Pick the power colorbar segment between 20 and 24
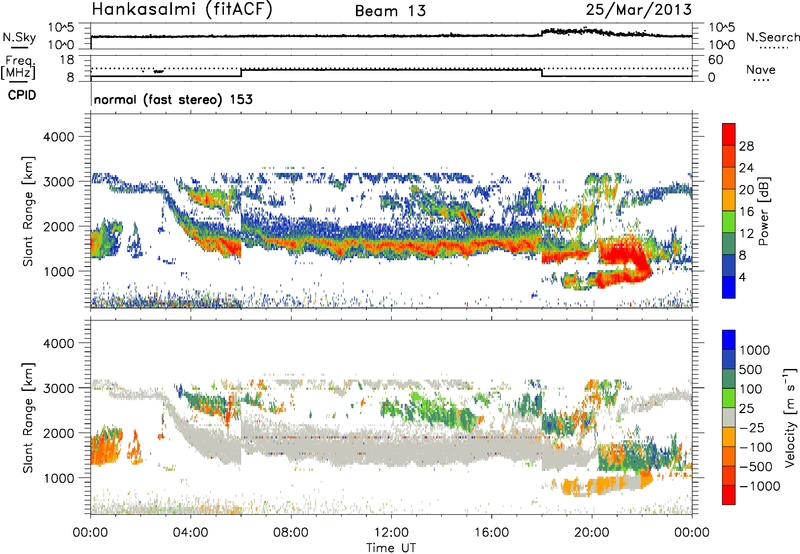 point(729,179)
